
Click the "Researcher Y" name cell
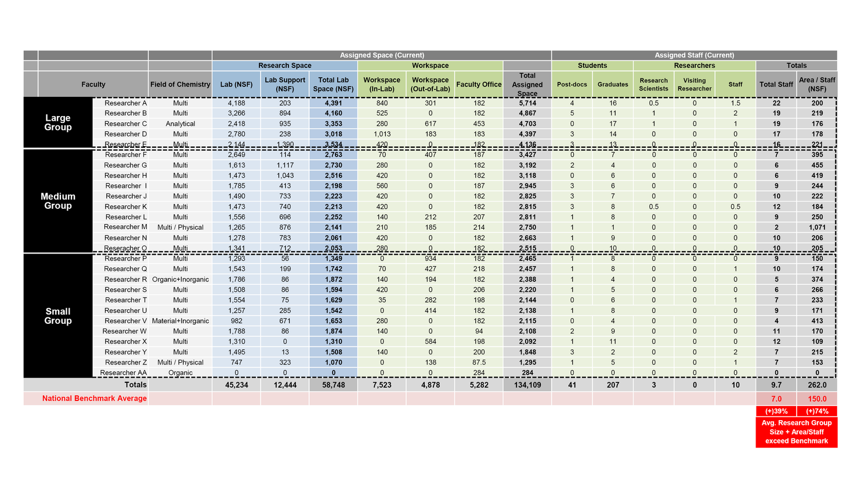pos(125,352)
